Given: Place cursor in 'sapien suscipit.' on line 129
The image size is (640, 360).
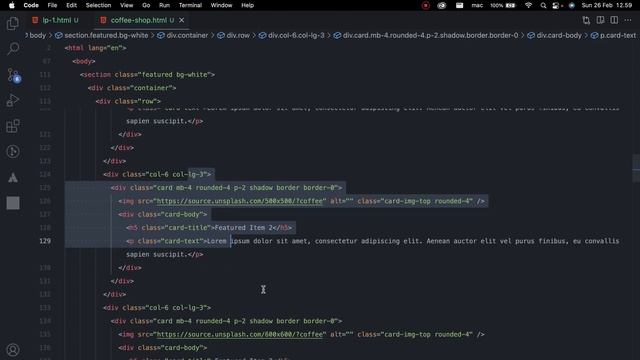Looking at the screenshot, I should (x=156, y=254).
